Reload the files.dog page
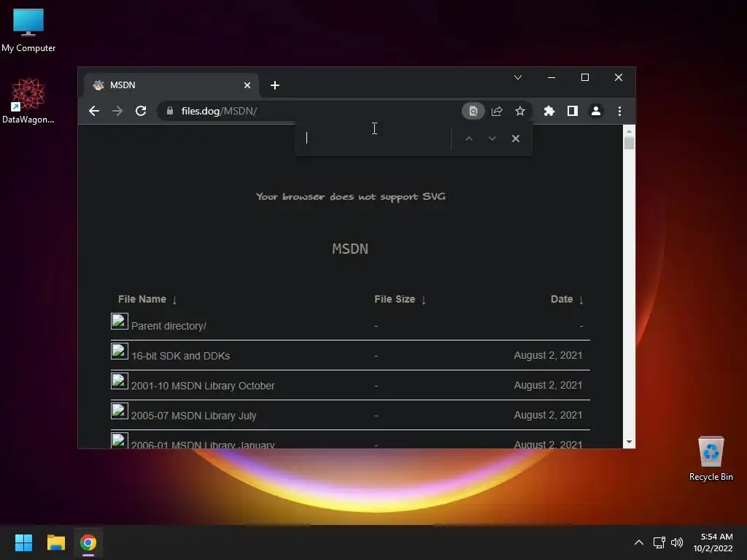Viewport: 747px width, 560px height. (x=141, y=111)
